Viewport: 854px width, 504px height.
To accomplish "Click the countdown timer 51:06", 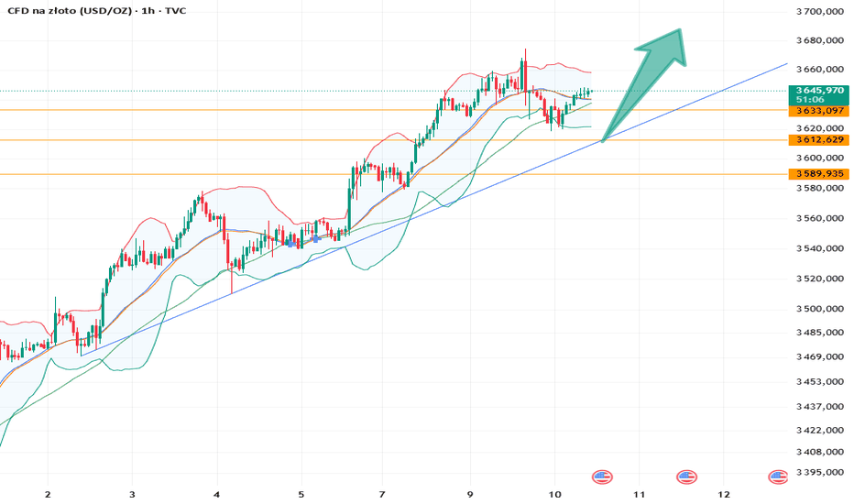I will 809,100.
